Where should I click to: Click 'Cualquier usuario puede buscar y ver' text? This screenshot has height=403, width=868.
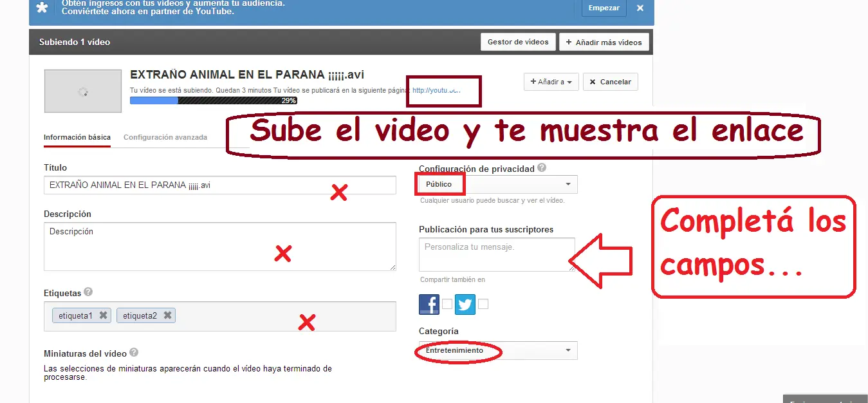[x=492, y=200]
